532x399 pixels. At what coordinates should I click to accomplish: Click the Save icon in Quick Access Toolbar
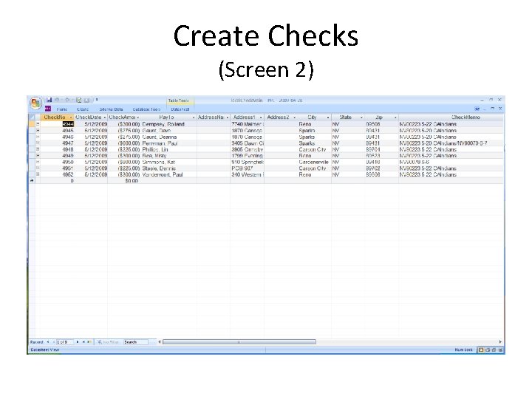[50, 100]
